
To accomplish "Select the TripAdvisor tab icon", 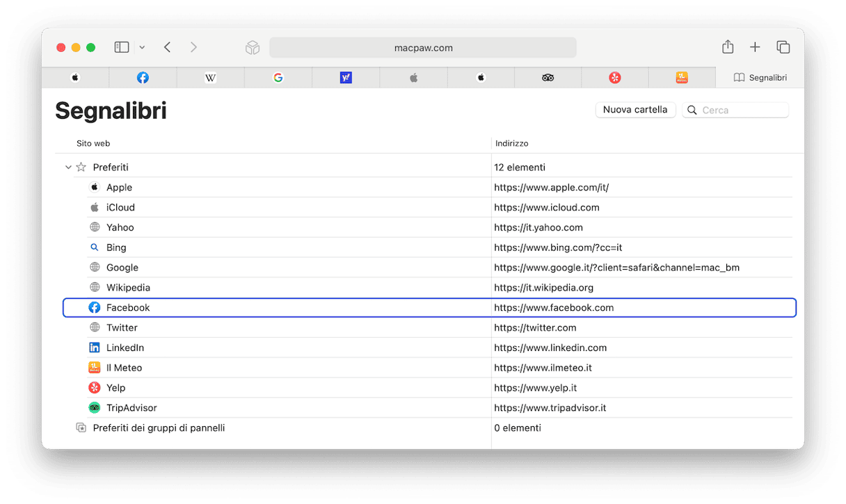I will point(548,78).
